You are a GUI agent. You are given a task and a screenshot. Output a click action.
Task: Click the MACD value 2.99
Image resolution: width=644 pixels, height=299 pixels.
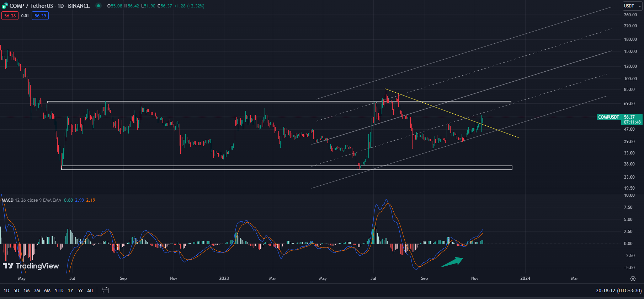click(x=80, y=200)
